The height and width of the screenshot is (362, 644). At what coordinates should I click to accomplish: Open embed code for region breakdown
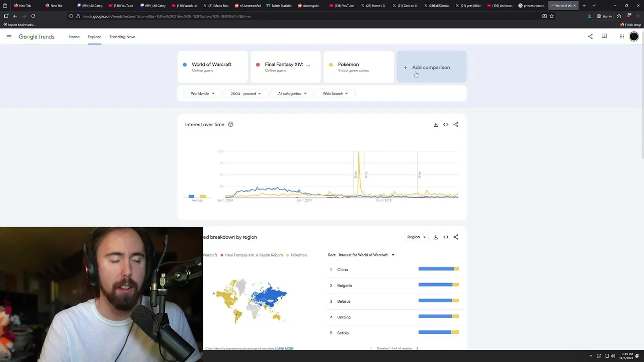click(x=446, y=237)
